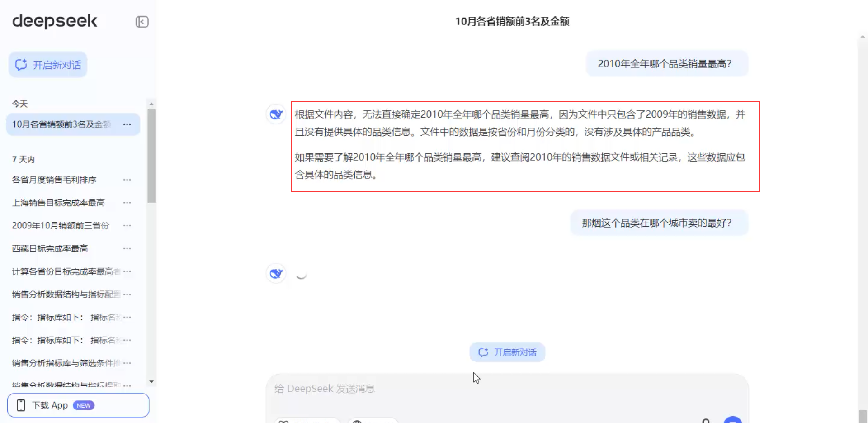
Task: Focus the 给 DeepSeek 发送消息 input box
Action: pyautogui.click(x=507, y=389)
